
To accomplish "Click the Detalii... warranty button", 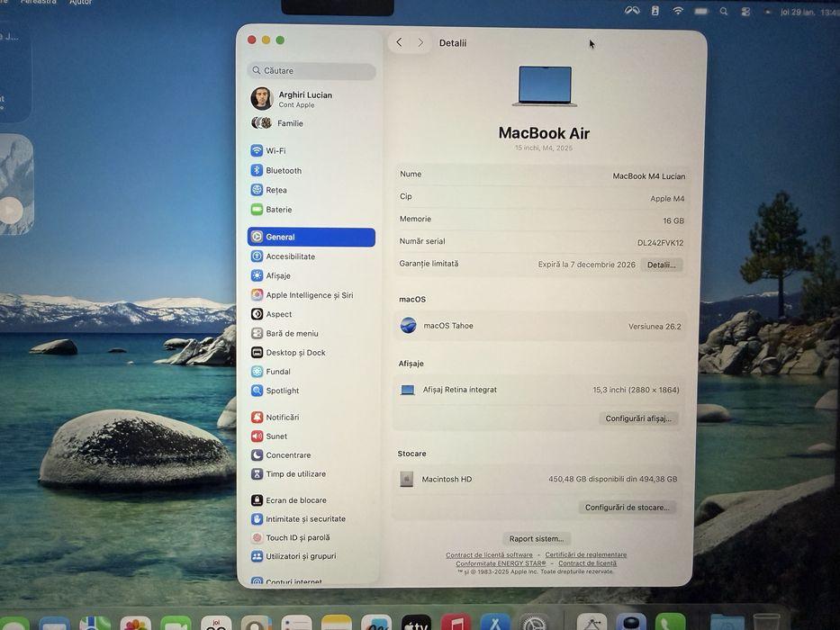I will [x=661, y=265].
